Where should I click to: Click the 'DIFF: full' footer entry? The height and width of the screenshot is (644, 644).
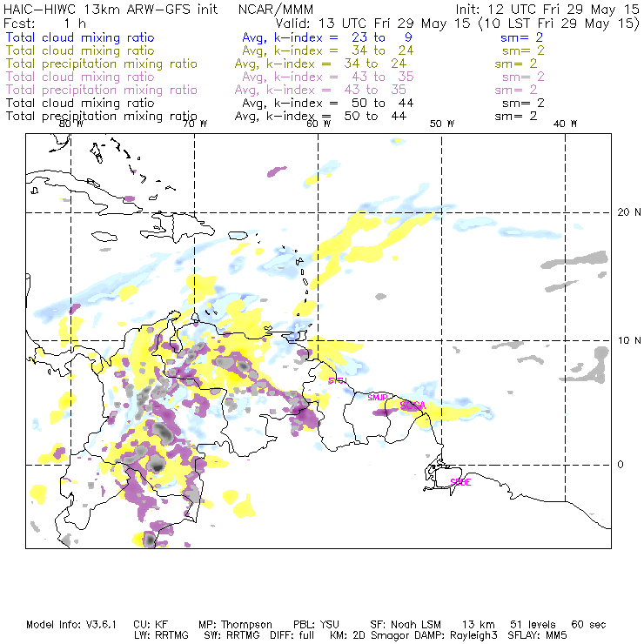click(x=292, y=635)
